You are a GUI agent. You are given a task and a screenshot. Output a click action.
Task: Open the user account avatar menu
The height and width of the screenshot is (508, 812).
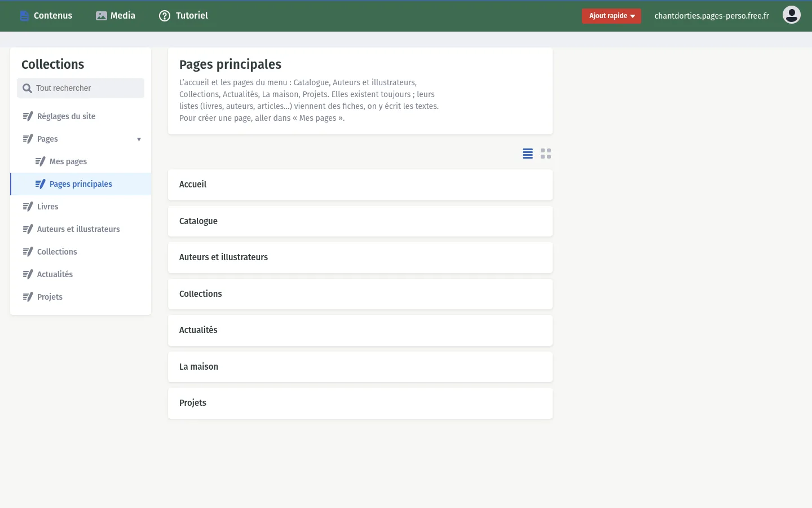tap(792, 15)
